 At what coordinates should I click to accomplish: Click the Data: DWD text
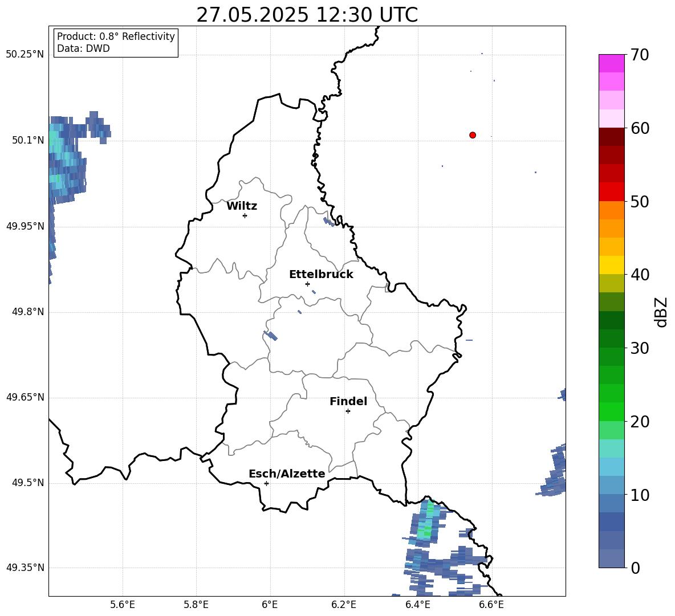83,48
